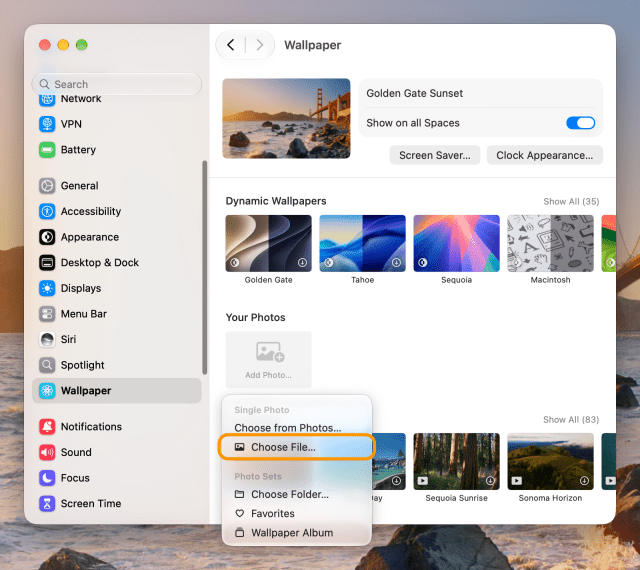
Task: Show all 83 wallpapers in lower section
Action: 571,419
